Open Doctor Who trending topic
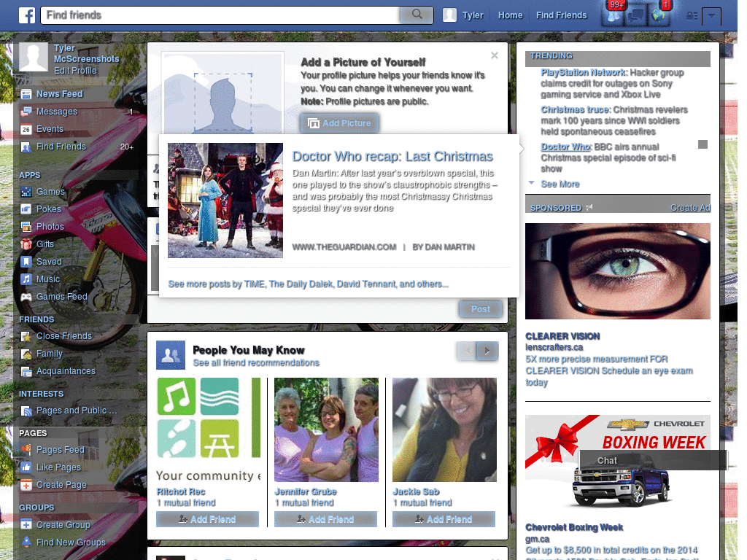This screenshot has width=747, height=560. (565, 147)
